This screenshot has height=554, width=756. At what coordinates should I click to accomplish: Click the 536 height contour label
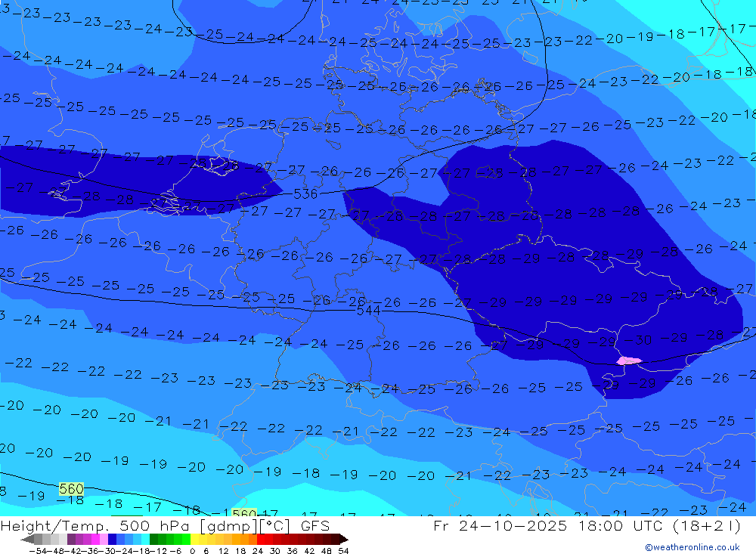click(305, 193)
